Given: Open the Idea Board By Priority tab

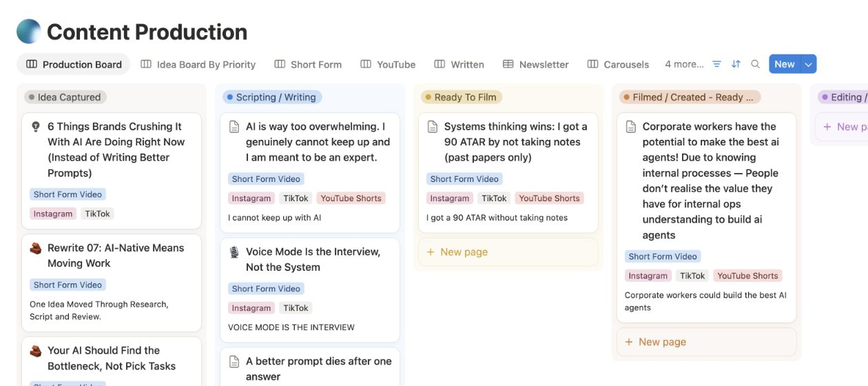Looking at the screenshot, I should click(x=198, y=64).
